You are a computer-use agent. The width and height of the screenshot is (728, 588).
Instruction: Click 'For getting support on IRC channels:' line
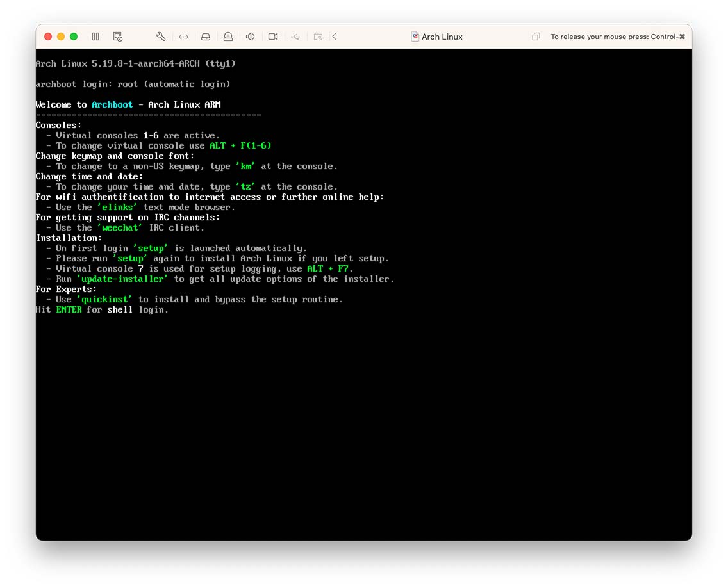click(x=128, y=217)
